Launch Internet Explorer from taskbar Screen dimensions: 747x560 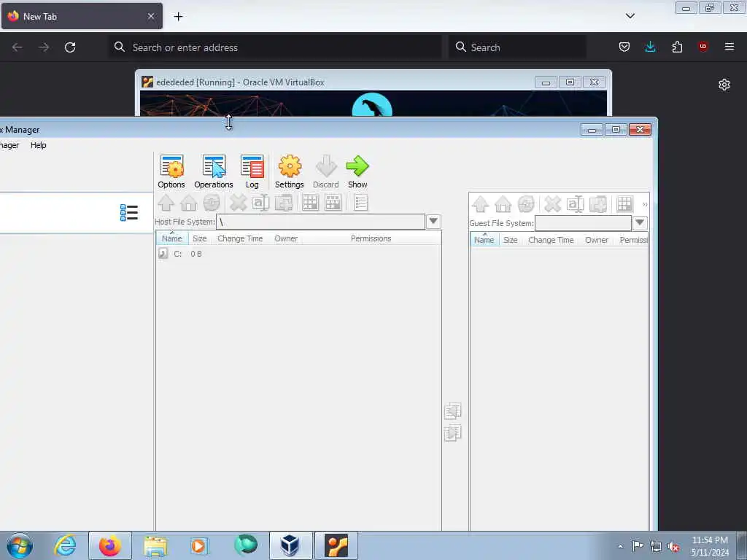point(65,545)
